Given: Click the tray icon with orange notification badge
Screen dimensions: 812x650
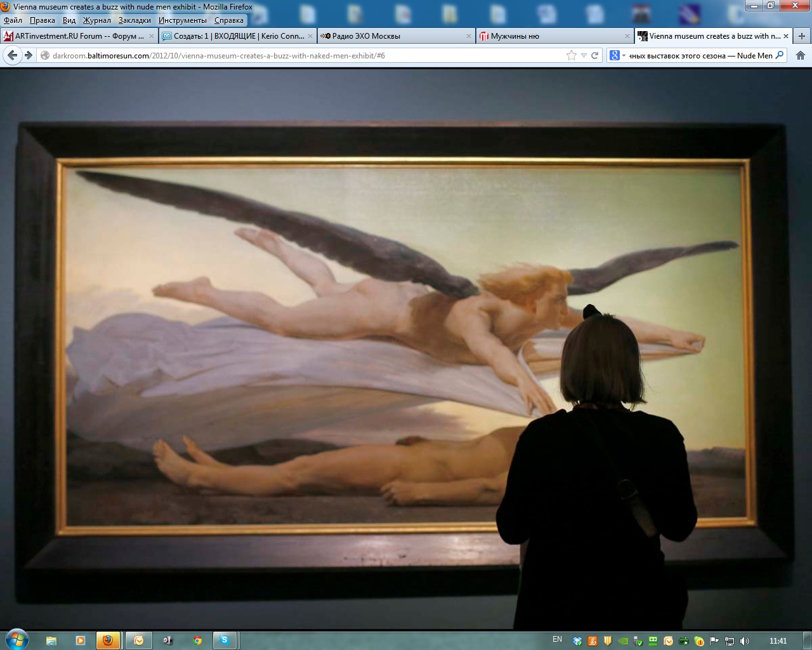Looking at the screenshot, I should tap(698, 641).
